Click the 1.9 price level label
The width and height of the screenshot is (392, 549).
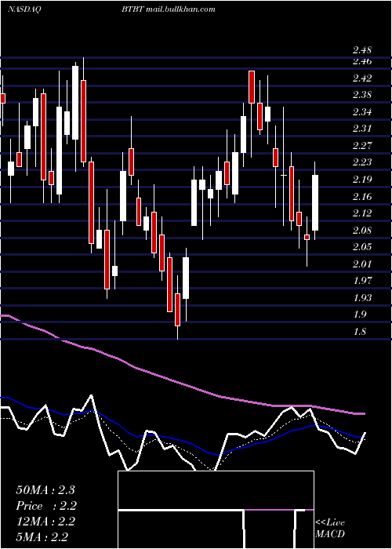[359, 314]
